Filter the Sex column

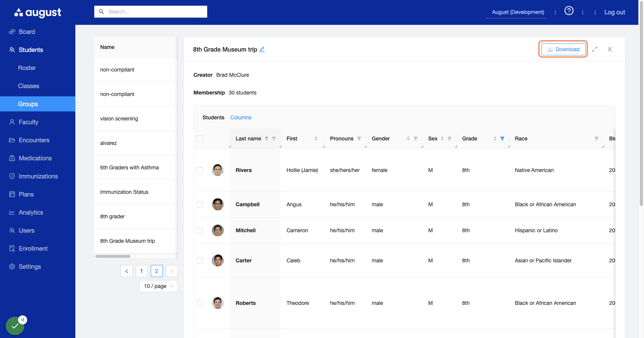tap(450, 139)
